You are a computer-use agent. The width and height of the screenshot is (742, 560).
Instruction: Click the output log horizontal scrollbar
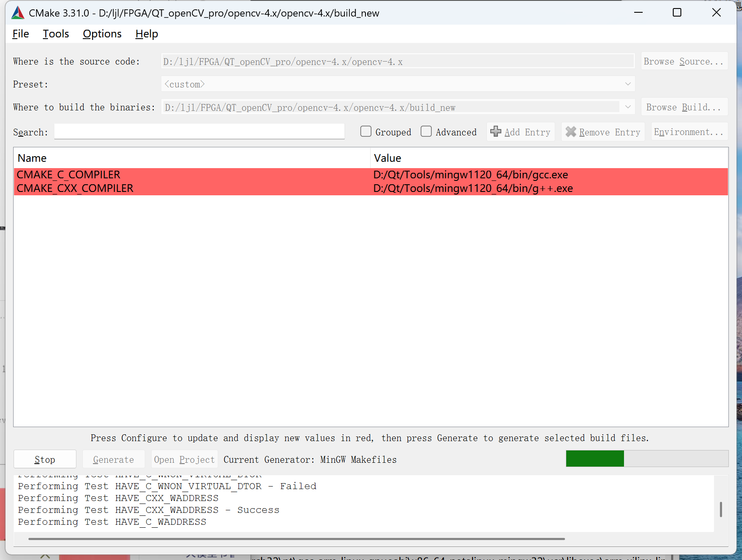[296, 539]
